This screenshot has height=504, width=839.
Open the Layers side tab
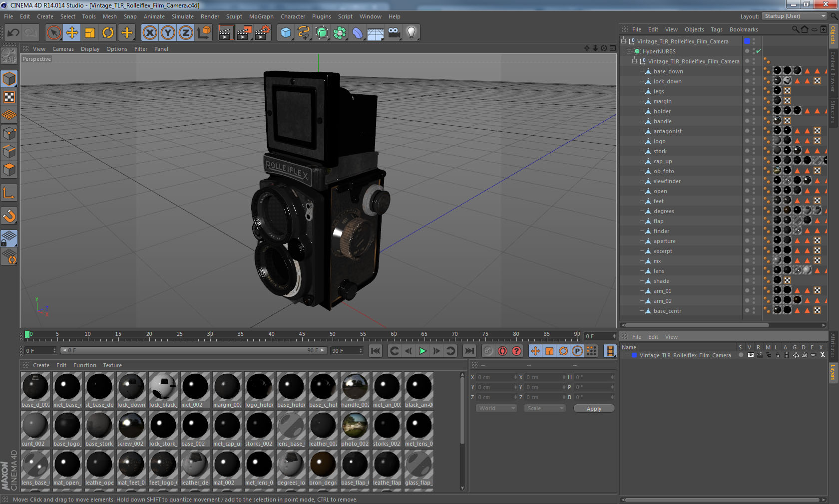pyautogui.click(x=833, y=372)
